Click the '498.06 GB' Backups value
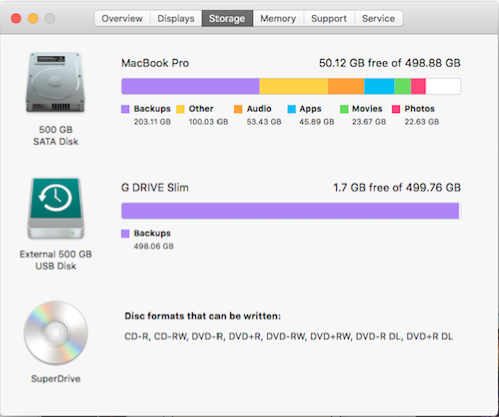Viewport: 499px width, 417px height. pos(154,246)
